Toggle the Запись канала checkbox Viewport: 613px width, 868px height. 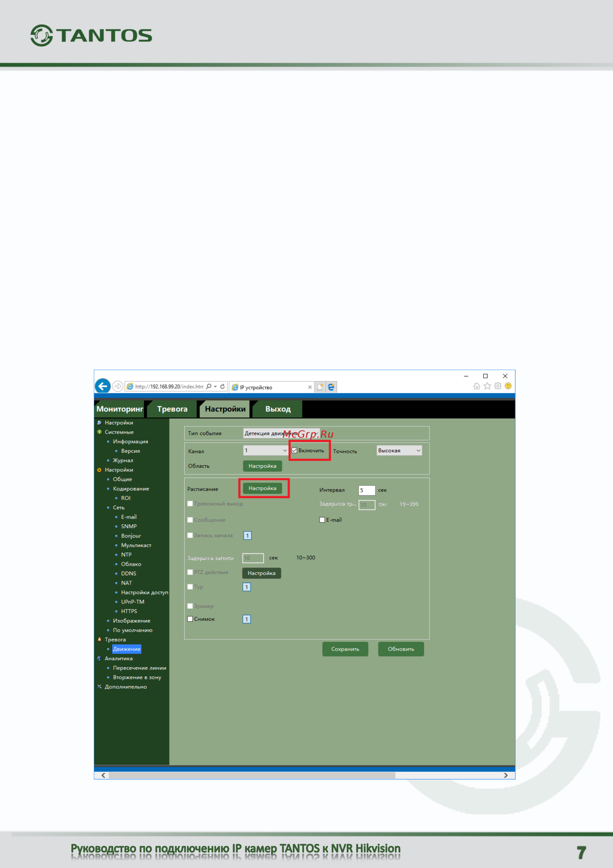click(x=190, y=535)
